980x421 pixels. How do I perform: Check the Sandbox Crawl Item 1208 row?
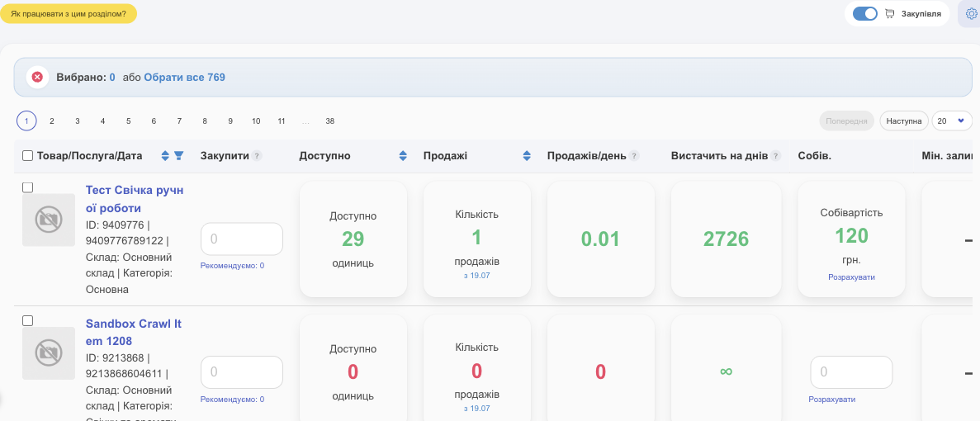(27, 320)
